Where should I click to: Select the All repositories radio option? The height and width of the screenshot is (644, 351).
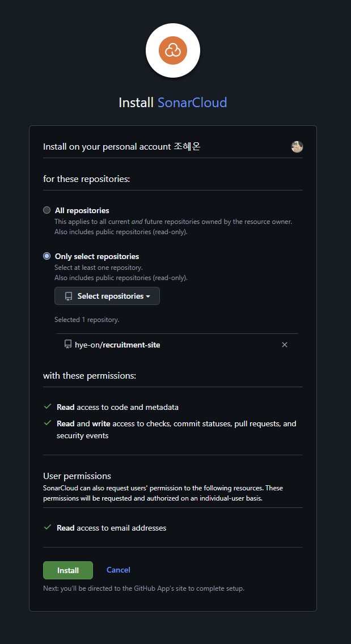click(x=47, y=210)
